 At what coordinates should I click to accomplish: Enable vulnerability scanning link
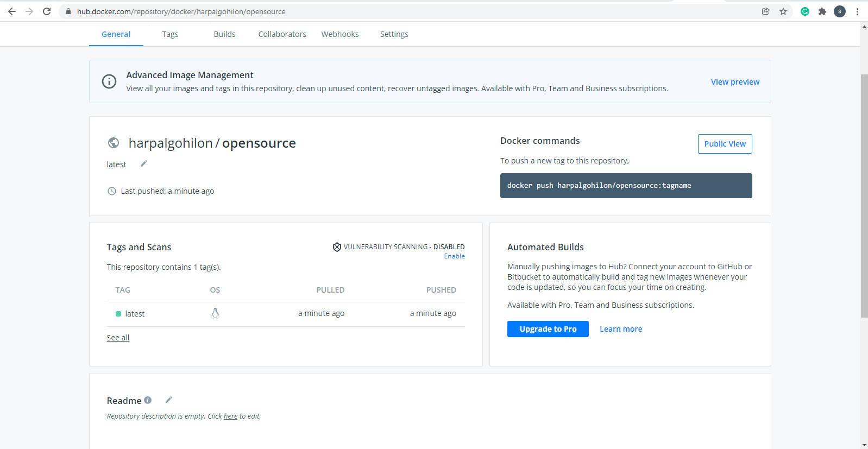455,256
